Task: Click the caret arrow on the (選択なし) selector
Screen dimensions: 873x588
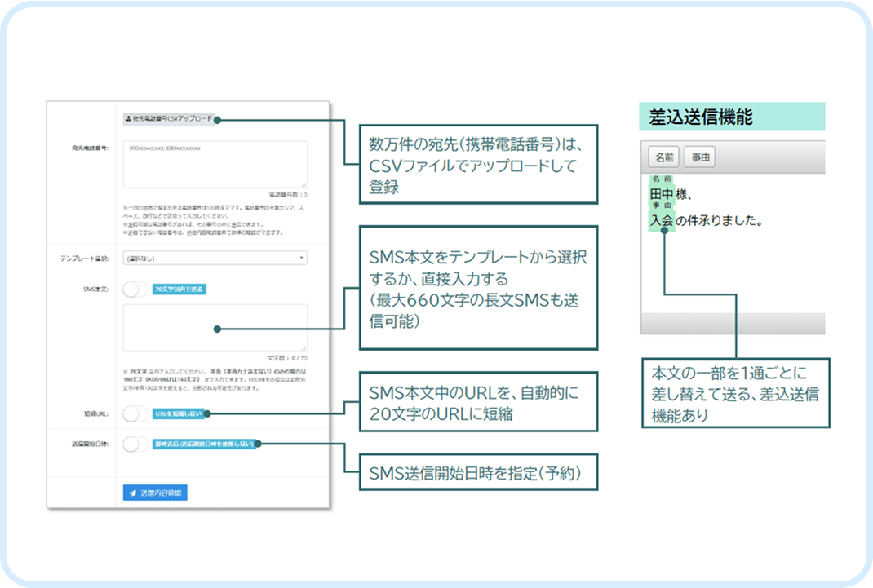Action: tap(302, 255)
